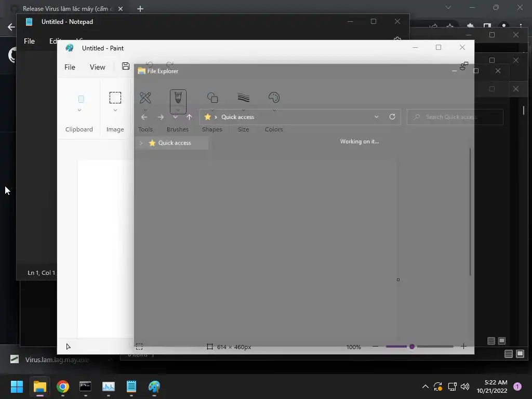The height and width of the screenshot is (399, 532).
Task: Select Quick access in the navigation tree
Action: click(175, 143)
